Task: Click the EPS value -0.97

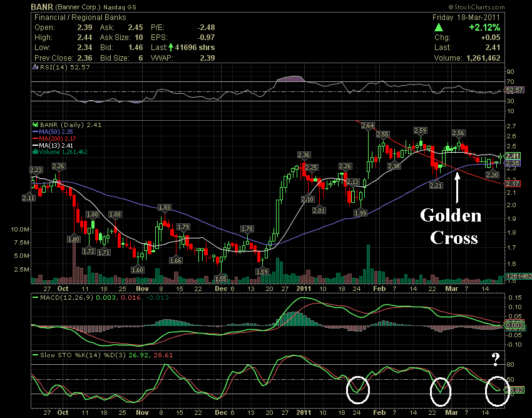Action: click(206, 38)
